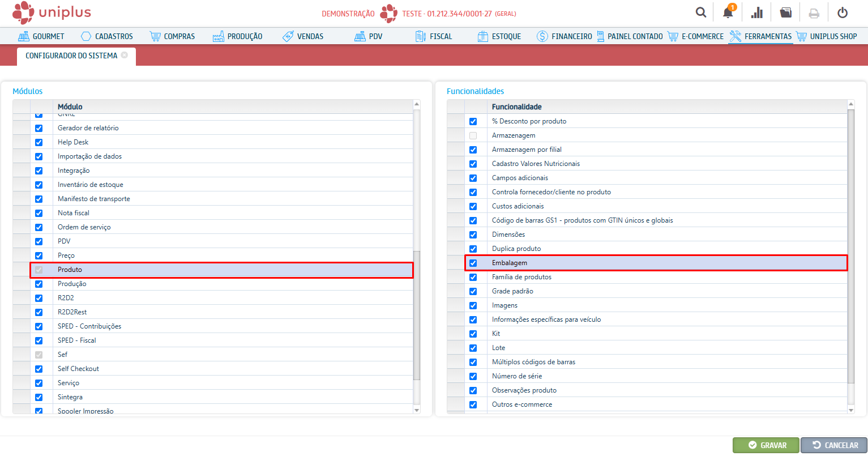Click the printer icon in header
868x456 pixels.
coord(814,12)
